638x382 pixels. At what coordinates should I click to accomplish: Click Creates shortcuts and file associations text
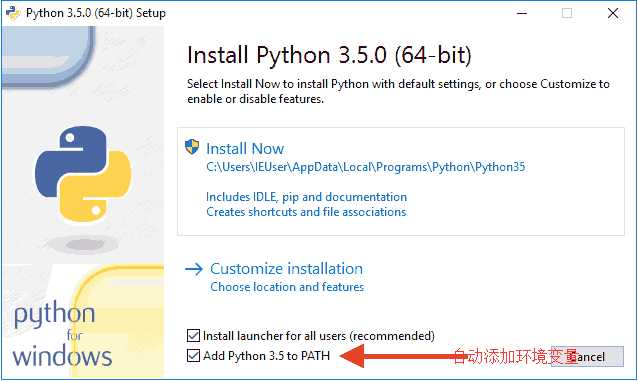[x=306, y=212]
